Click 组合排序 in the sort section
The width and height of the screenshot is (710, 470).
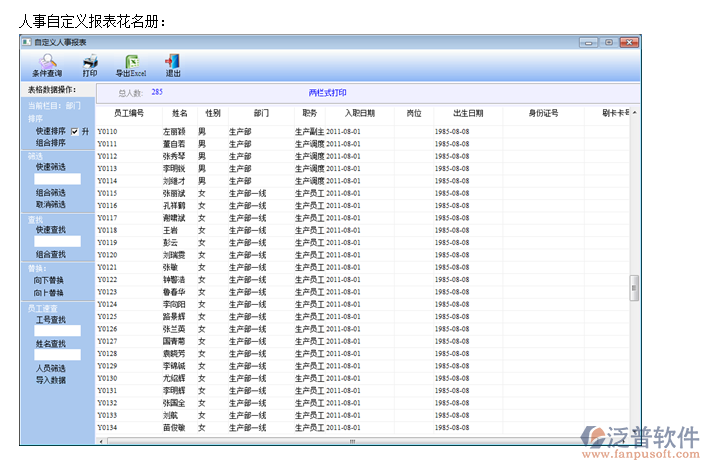point(51,143)
